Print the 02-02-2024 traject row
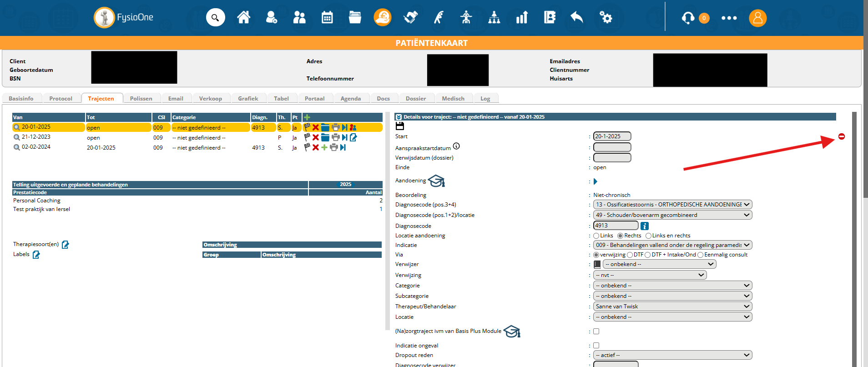The height and width of the screenshot is (367, 868). pyautogui.click(x=334, y=147)
